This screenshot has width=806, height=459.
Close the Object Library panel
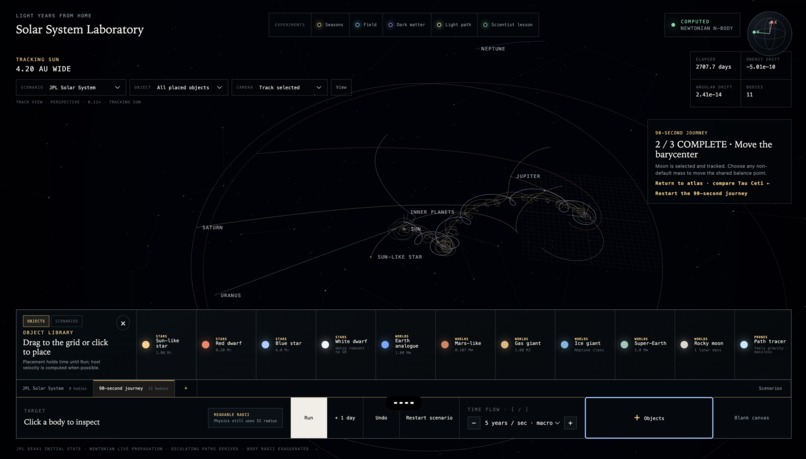(123, 323)
